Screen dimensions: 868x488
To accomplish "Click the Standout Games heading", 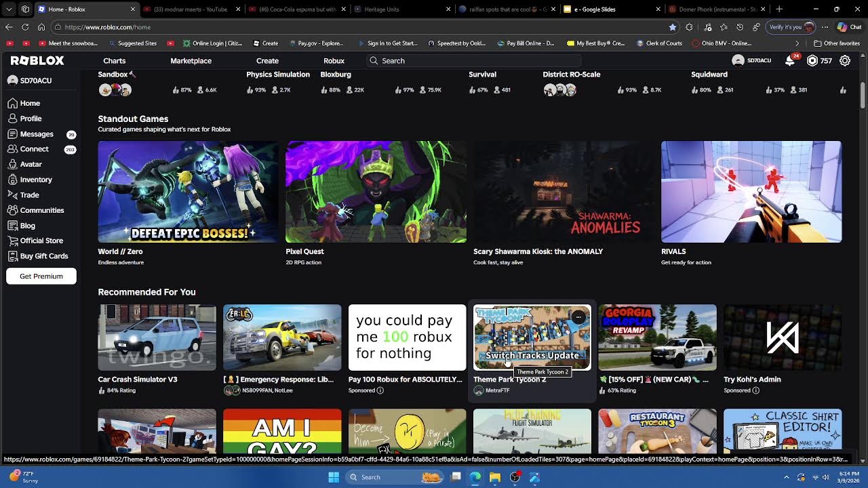I will pyautogui.click(x=133, y=119).
